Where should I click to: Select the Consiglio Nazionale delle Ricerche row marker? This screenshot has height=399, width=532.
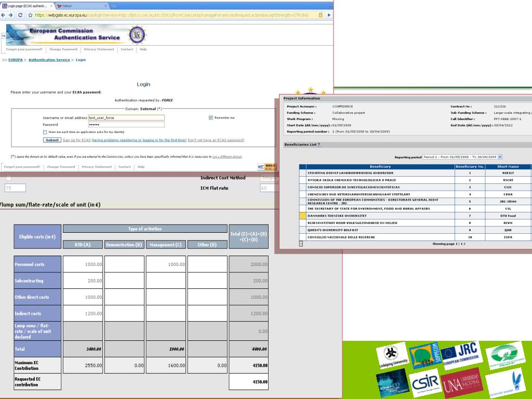(x=303, y=237)
